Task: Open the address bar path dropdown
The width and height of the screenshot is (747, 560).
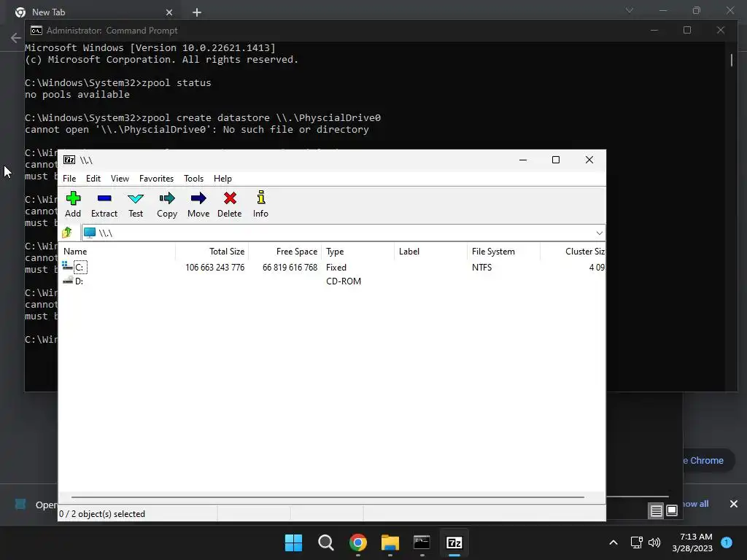Action: 599,233
